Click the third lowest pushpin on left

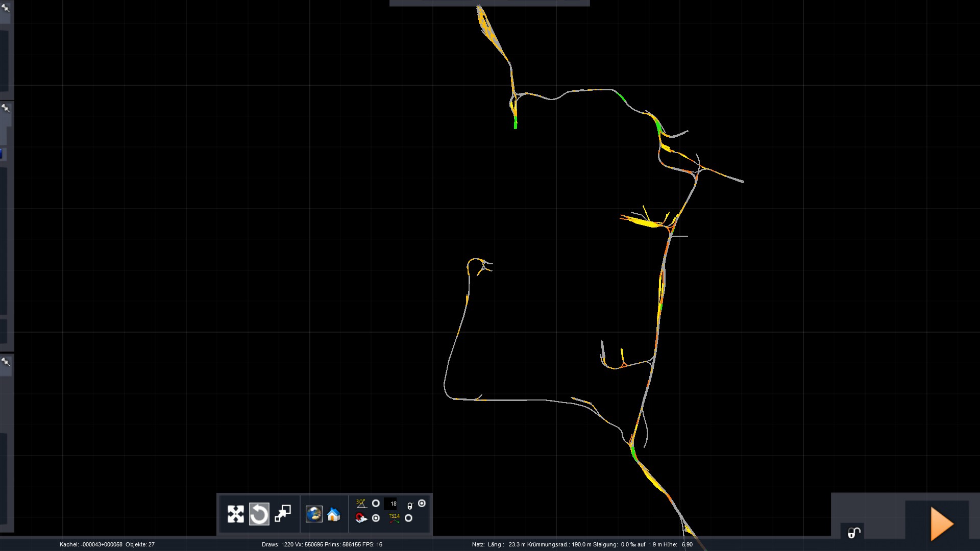(x=6, y=362)
